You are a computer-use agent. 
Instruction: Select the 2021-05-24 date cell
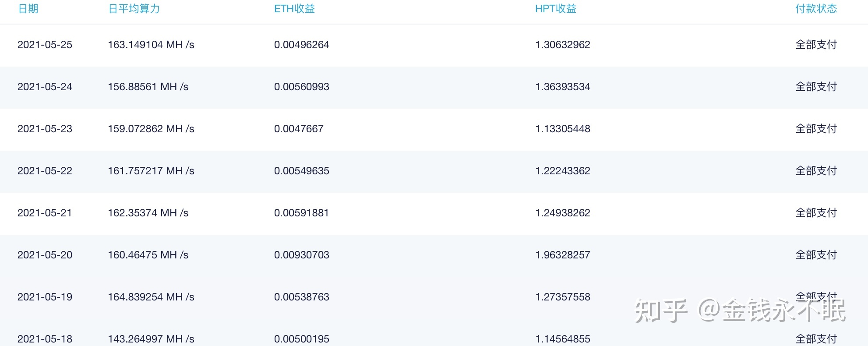coord(45,87)
